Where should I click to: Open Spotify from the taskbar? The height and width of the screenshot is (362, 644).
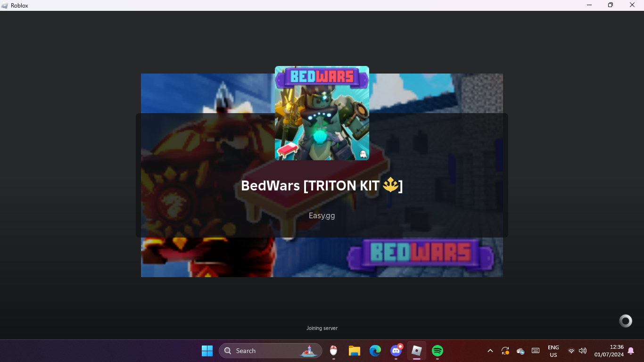438,351
